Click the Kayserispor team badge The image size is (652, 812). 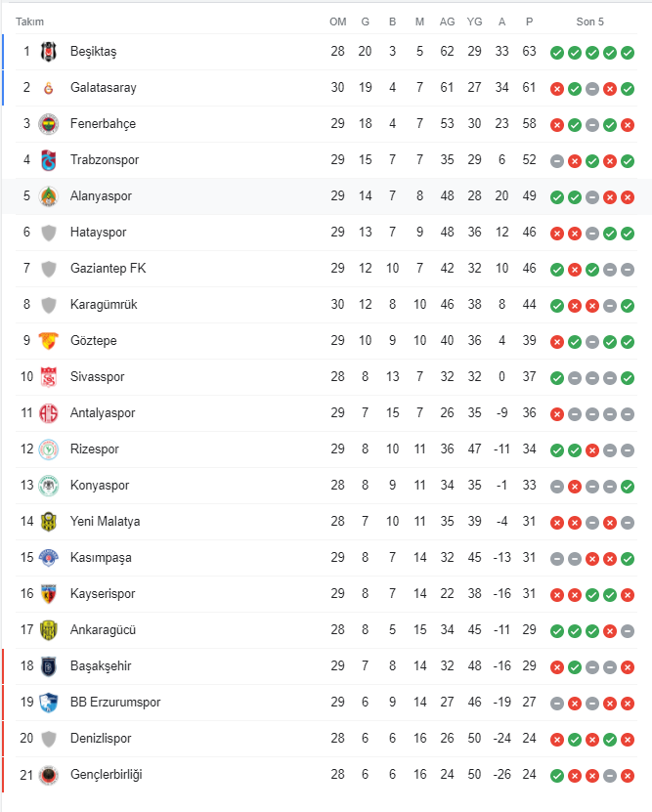click(49, 594)
